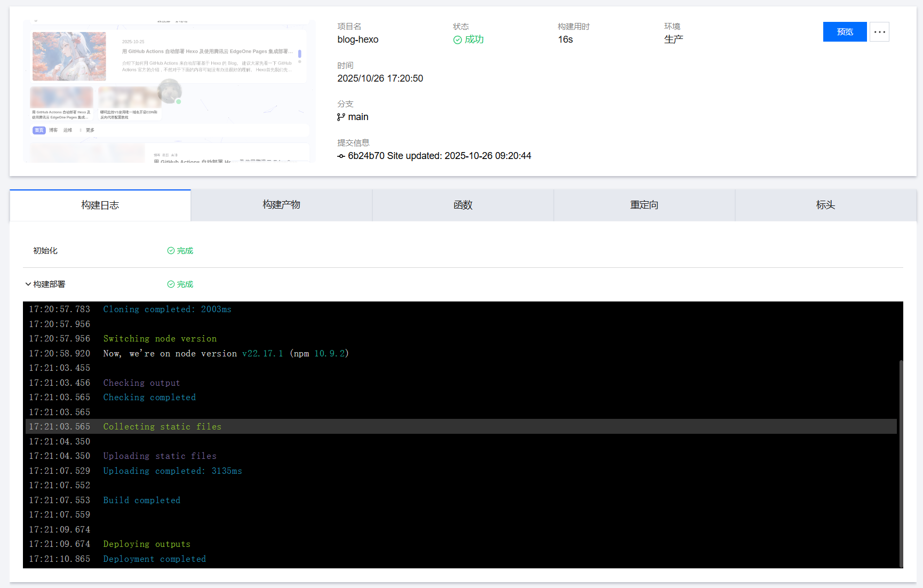Click the 'Deployment completed' log line
Image resolution: width=923 pixels, height=588 pixels.
click(154, 559)
